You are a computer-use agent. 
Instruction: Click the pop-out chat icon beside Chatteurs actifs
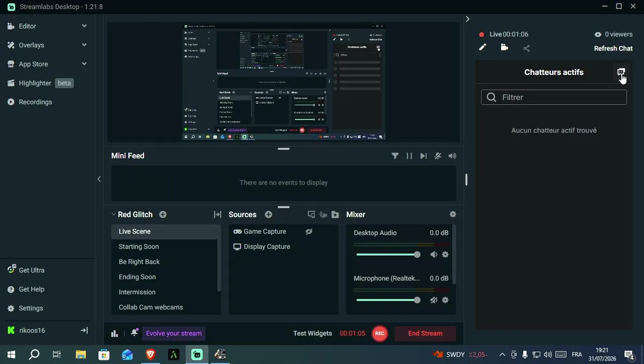click(621, 72)
